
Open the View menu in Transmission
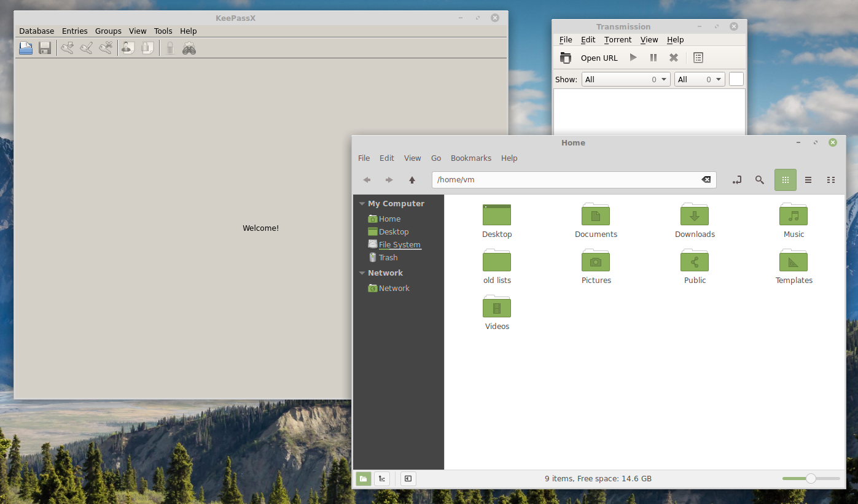(649, 40)
